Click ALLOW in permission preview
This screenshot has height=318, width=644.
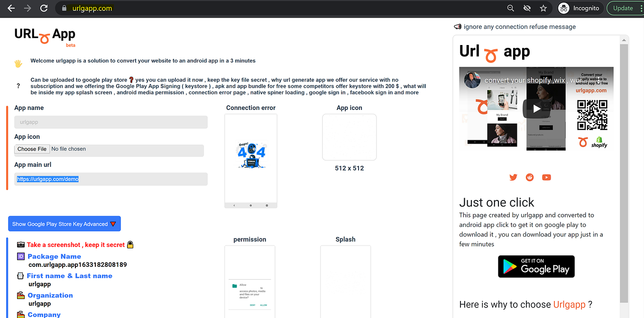click(263, 305)
